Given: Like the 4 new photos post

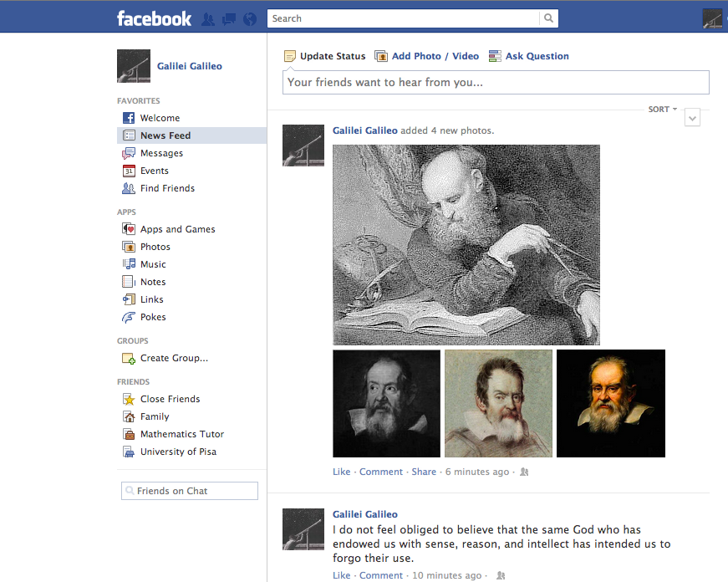Looking at the screenshot, I should [x=341, y=472].
